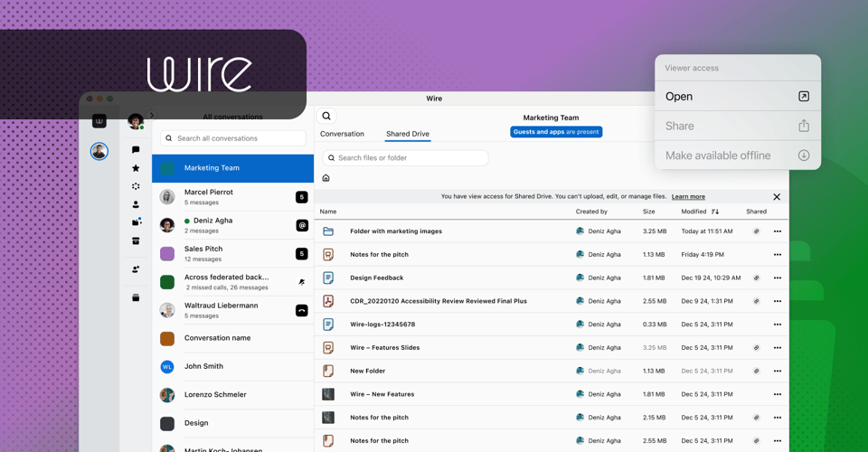Click the PDF icon beside CDR_20220120 Accessibility Review
This screenshot has height=452, width=868.
(328, 301)
